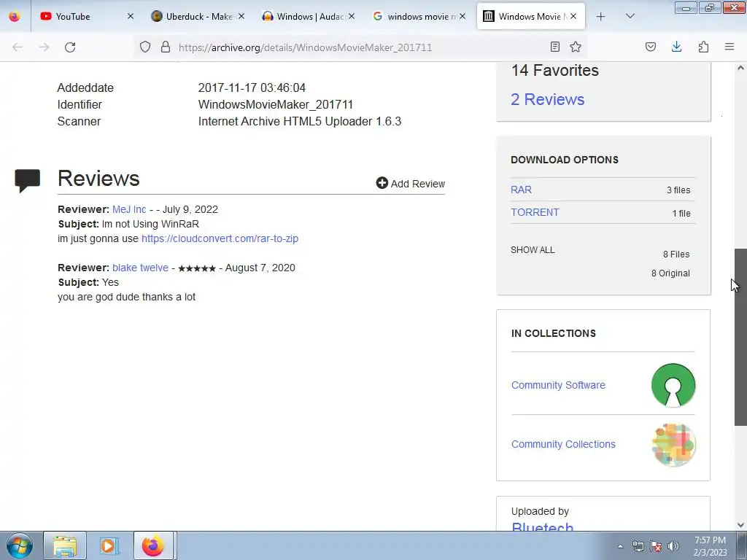Click the 14 Favorites text
Screen dimensions: 747x560
coord(554,70)
